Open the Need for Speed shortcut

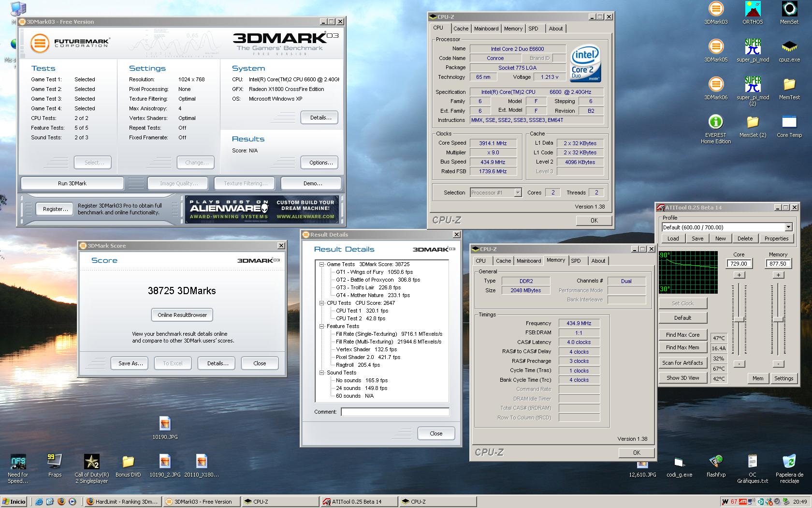pos(18,469)
